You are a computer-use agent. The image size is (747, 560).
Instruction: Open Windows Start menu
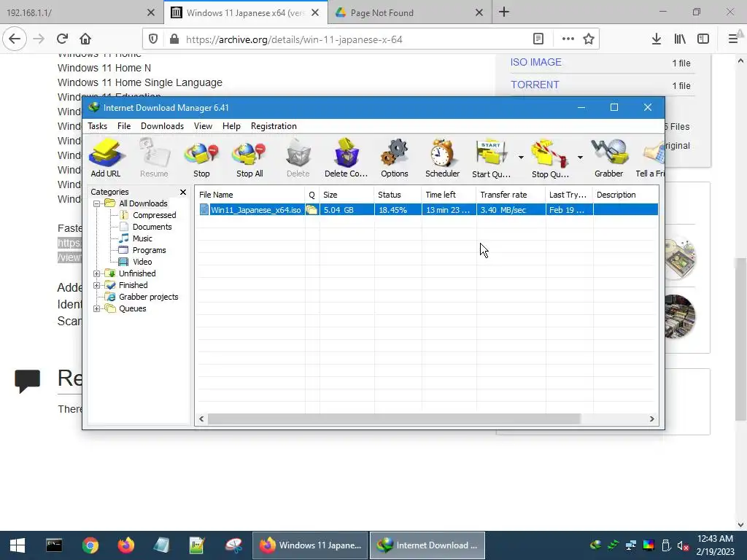(x=18, y=545)
